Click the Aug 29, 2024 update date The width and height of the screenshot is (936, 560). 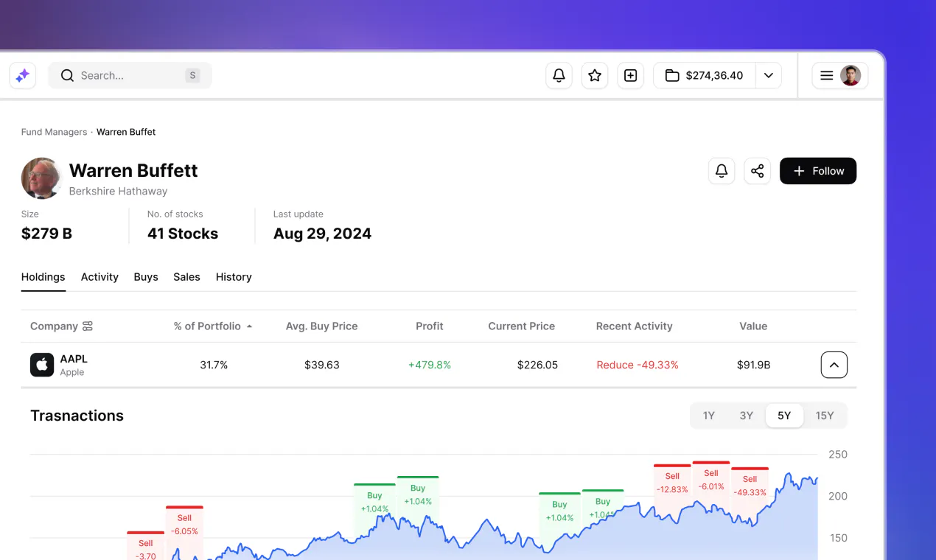tap(322, 234)
